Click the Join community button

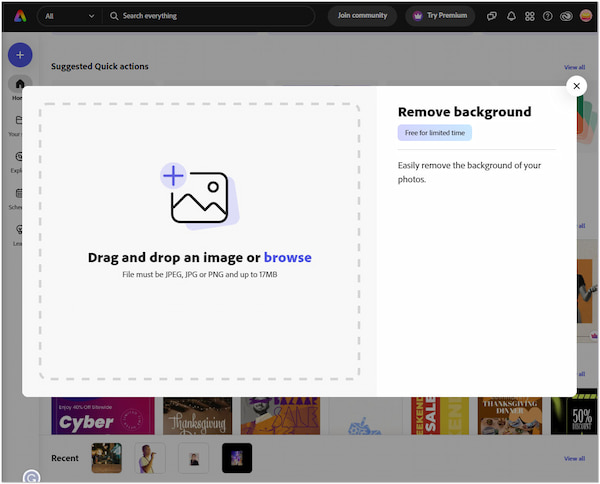click(x=362, y=16)
